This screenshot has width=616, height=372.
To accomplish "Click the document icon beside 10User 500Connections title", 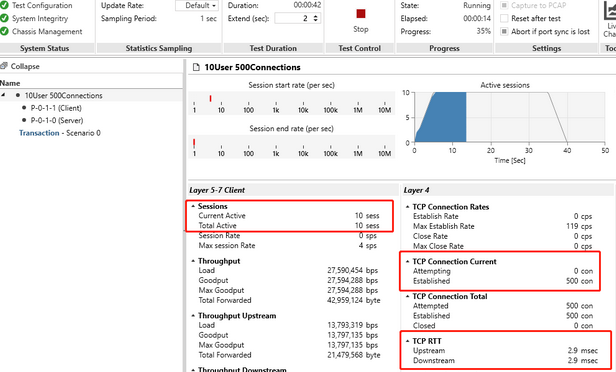I will tap(196, 67).
